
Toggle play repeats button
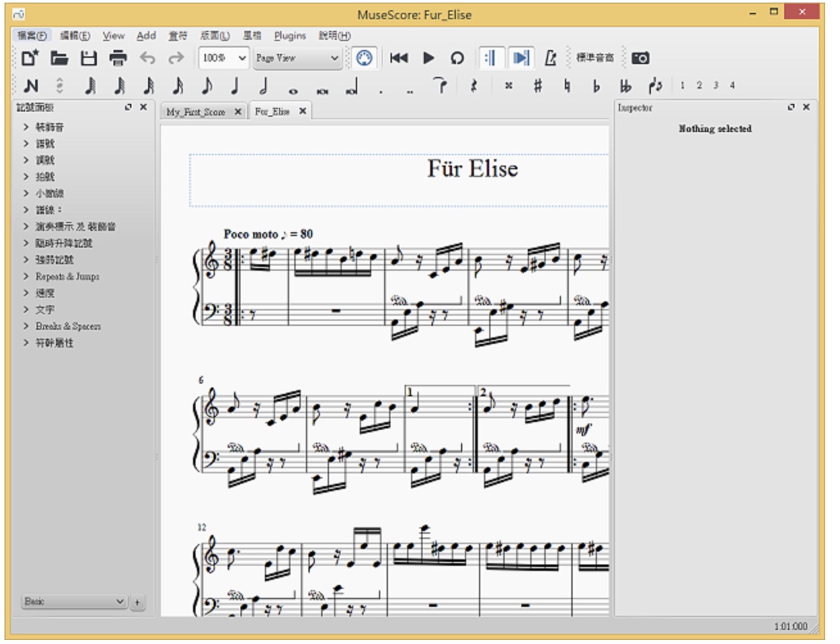490,58
